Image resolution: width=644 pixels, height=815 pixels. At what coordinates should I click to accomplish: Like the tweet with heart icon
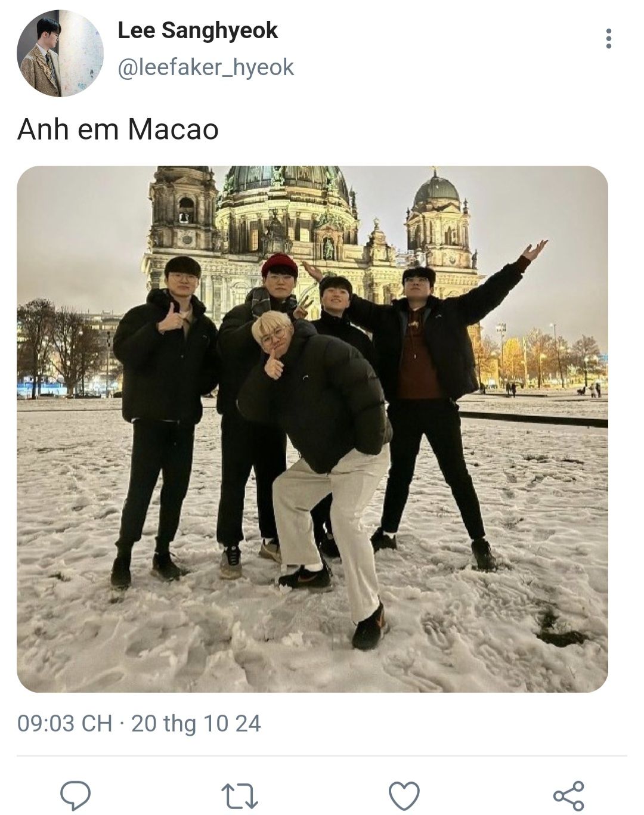(404, 796)
